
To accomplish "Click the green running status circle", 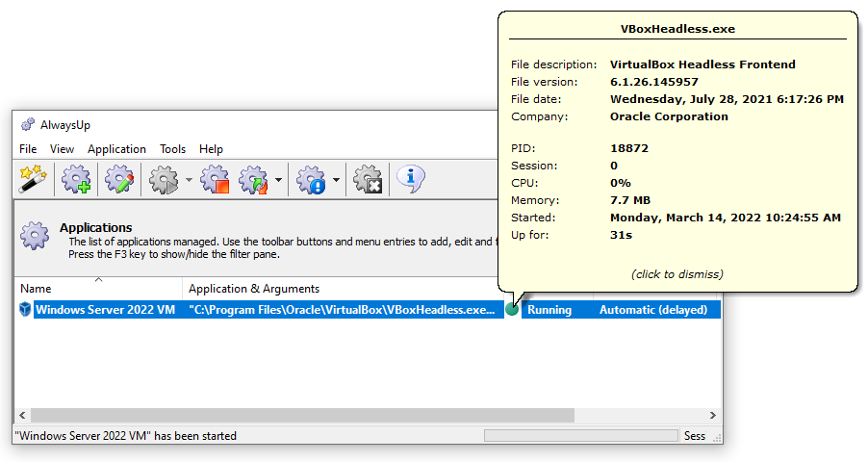I will tap(512, 310).
